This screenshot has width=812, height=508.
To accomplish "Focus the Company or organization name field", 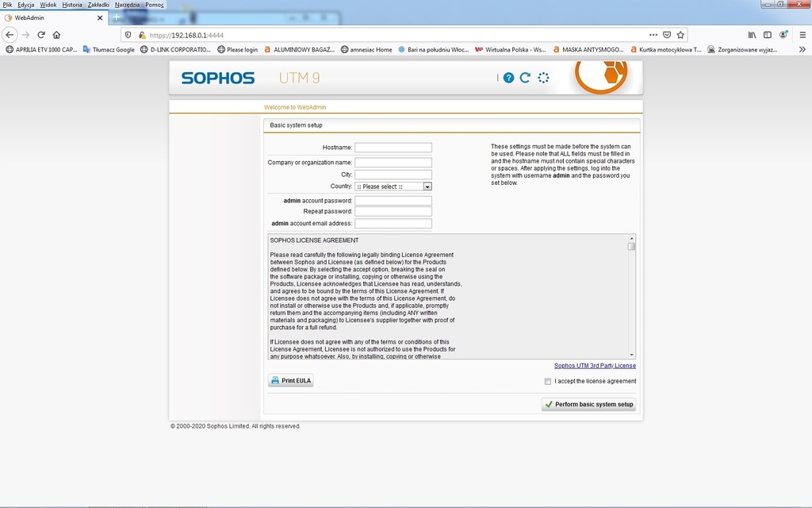I will pos(393,163).
